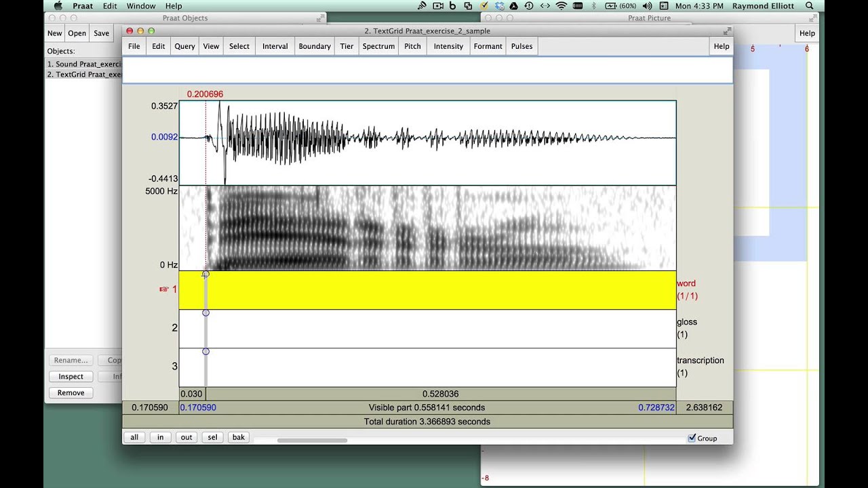Viewport: 868px width, 488px height.
Task: Click the Time Machine clock icon
Action: pyautogui.click(x=529, y=6)
